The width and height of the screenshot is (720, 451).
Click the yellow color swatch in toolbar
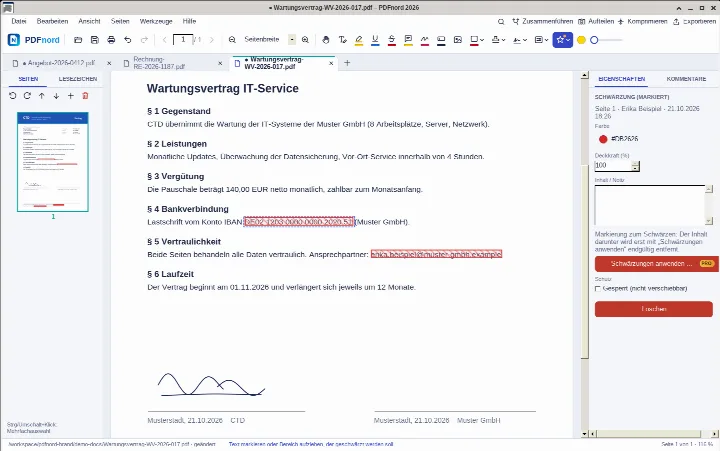pyautogui.click(x=581, y=40)
